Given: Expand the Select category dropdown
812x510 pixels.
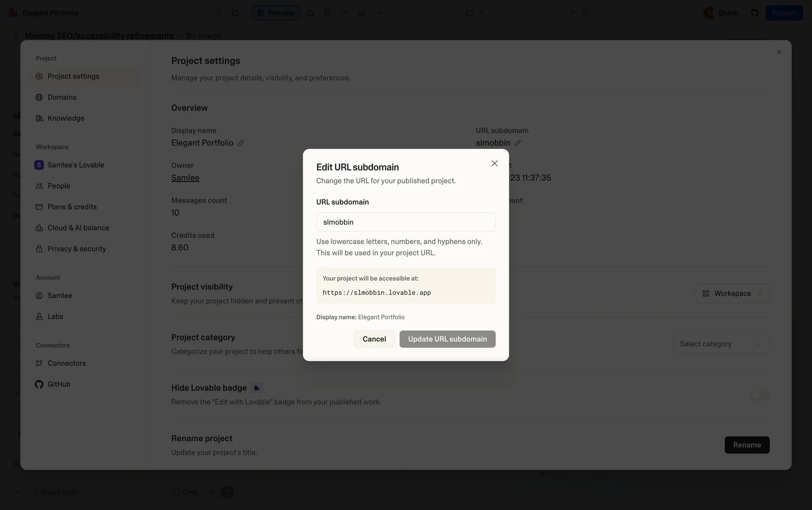Looking at the screenshot, I should tap(721, 344).
